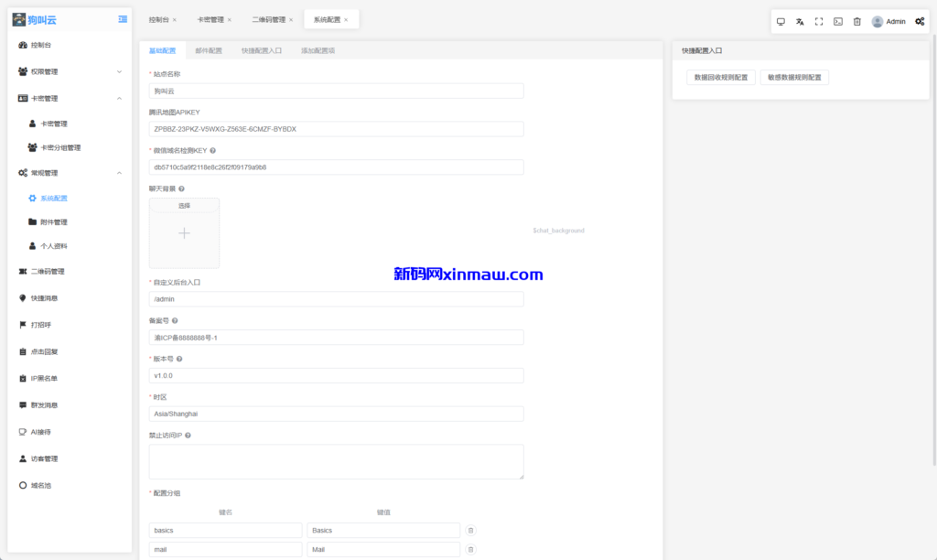Click the 数据回收规则配置 button
The height and width of the screenshot is (560, 937).
(x=721, y=78)
